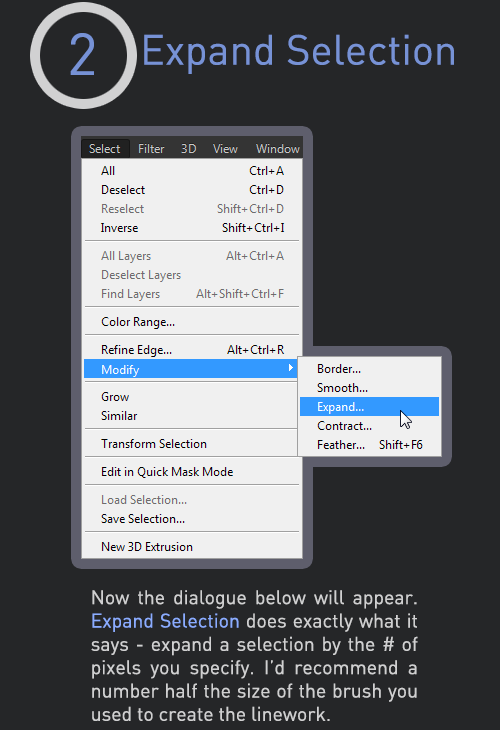Expand the Modify submenu

point(191,369)
